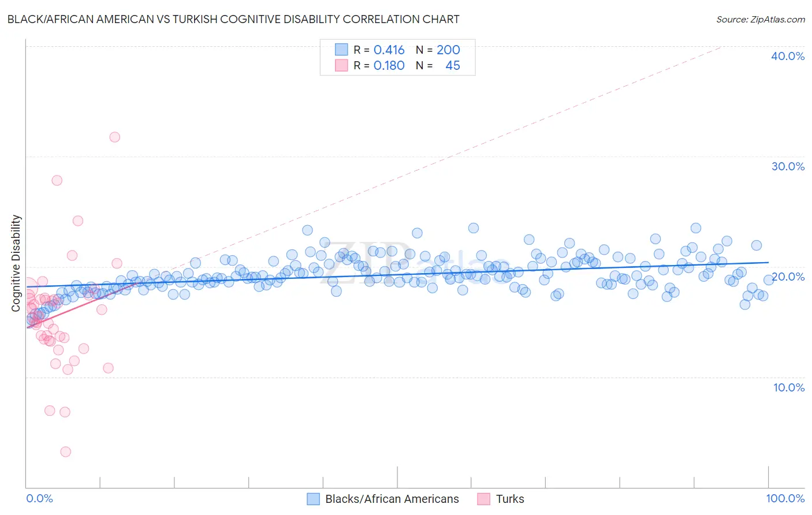Click the 40.0% y-axis tick label
The height and width of the screenshot is (515, 812).
coord(788,56)
